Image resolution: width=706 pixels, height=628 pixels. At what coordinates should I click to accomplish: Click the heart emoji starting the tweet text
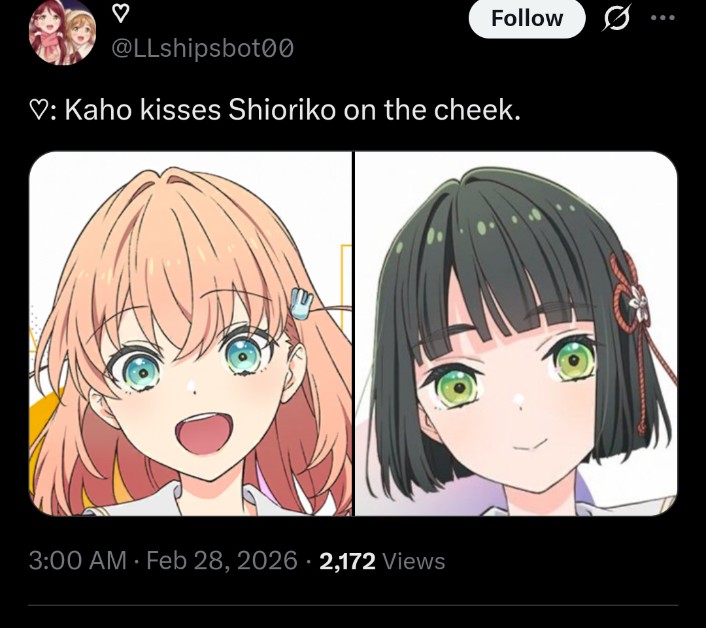pyautogui.click(x=37, y=110)
